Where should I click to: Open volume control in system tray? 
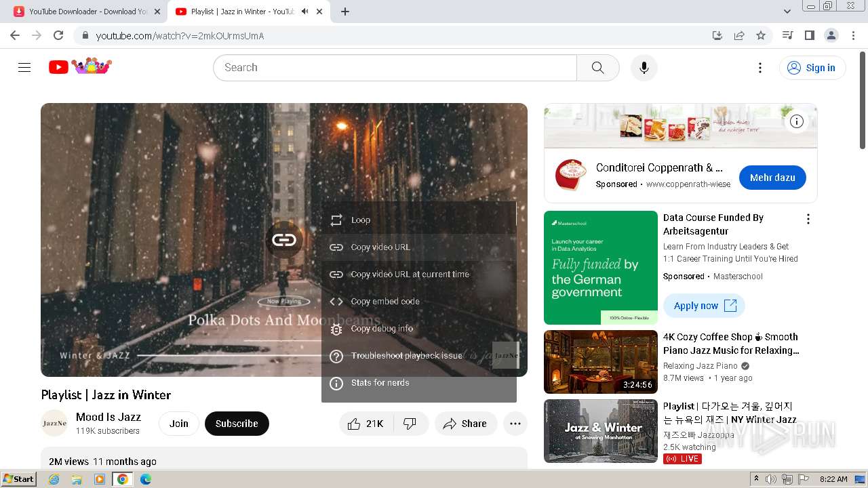771,479
